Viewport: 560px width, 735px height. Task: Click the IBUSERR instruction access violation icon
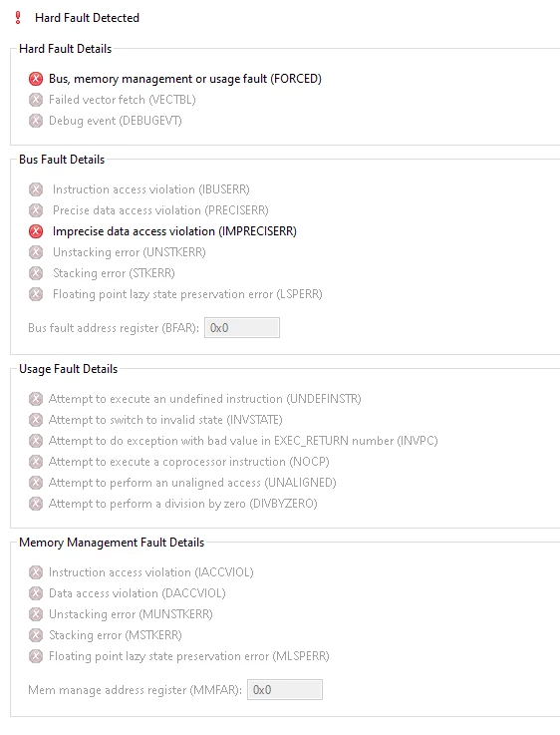[36, 189]
